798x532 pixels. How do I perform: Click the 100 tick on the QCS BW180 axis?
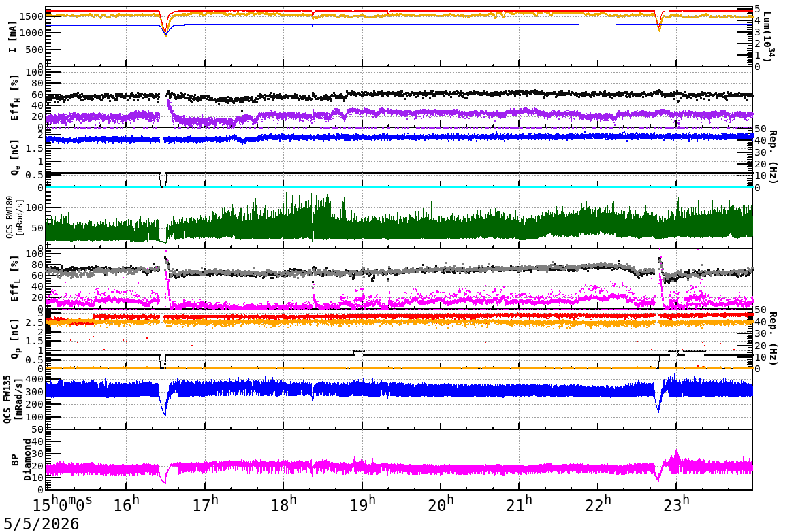35,207
